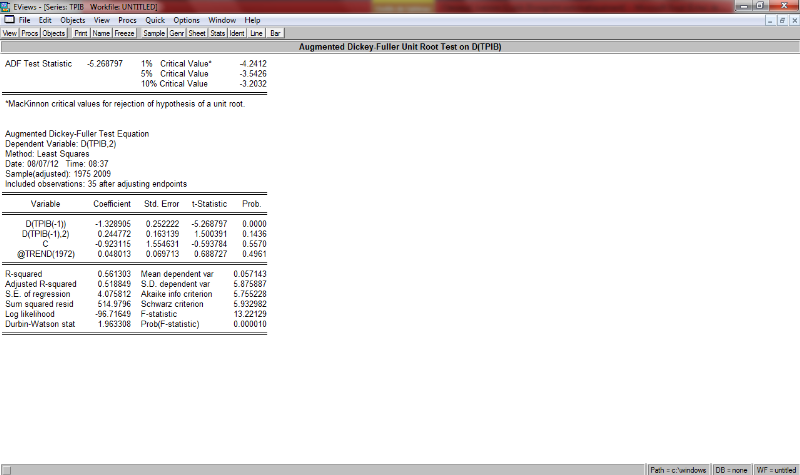Click the Adjusted R-squared value 0.518849

114,284
